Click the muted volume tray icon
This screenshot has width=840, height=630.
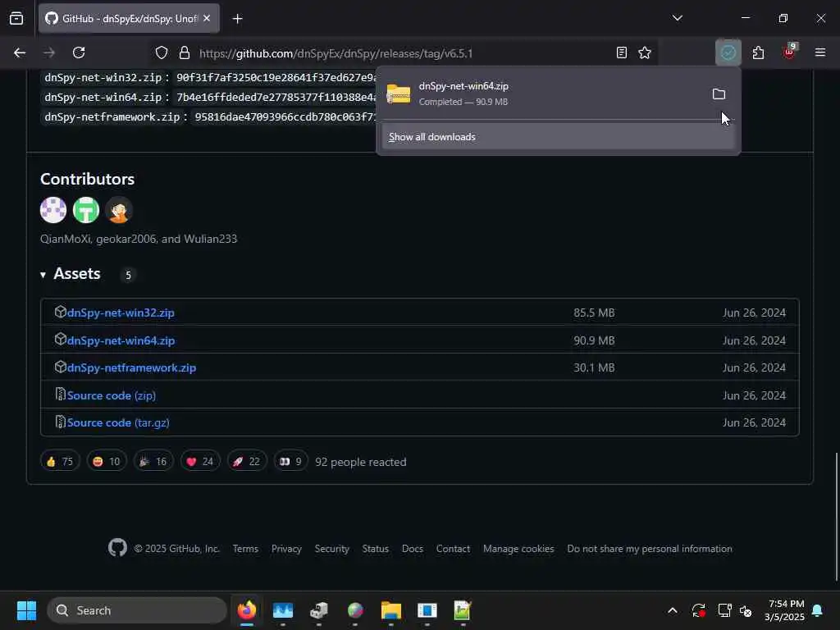746,610
